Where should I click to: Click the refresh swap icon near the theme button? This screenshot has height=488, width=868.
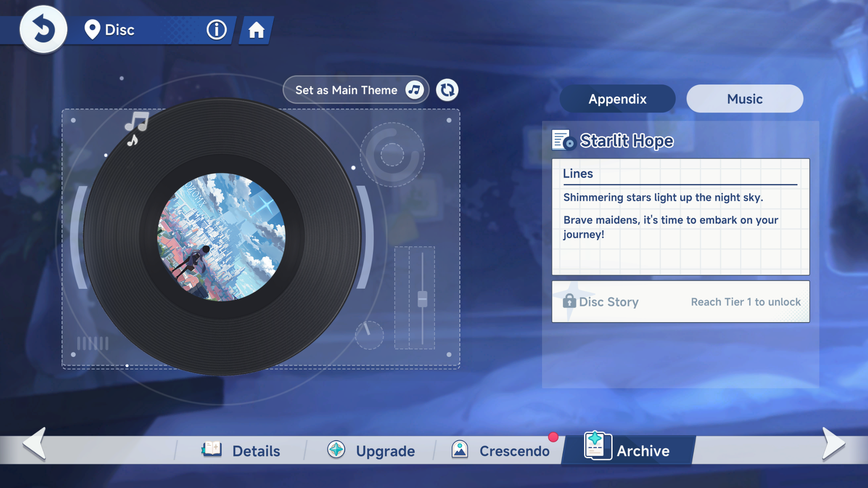(x=447, y=90)
